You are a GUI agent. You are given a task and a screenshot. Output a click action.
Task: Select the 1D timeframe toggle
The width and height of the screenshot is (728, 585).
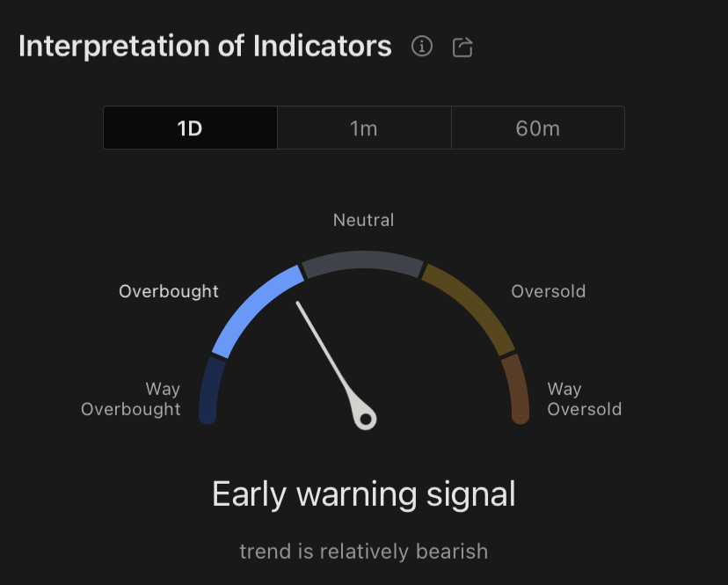coord(190,127)
